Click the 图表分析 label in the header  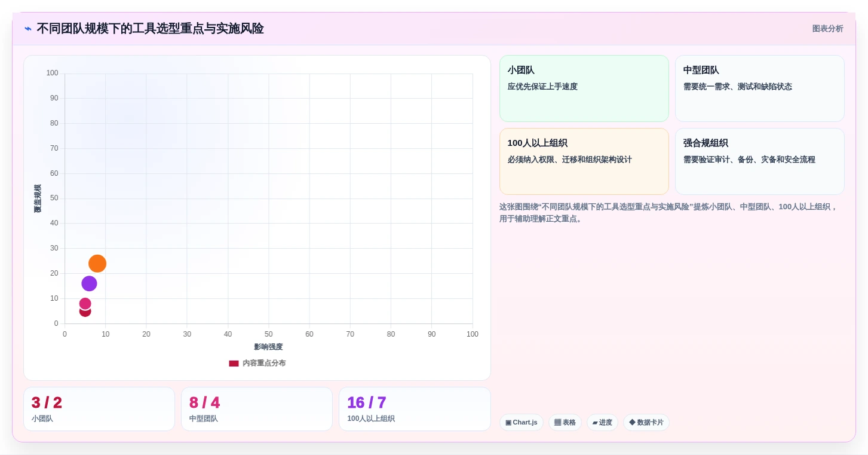click(827, 29)
